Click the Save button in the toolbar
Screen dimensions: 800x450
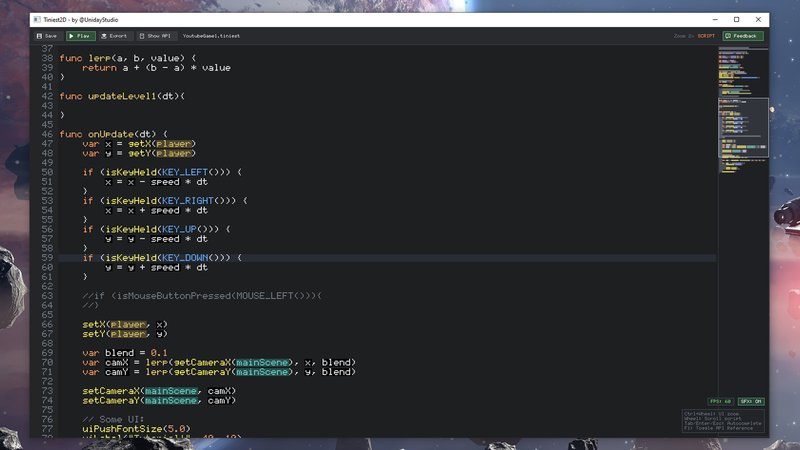pos(47,36)
